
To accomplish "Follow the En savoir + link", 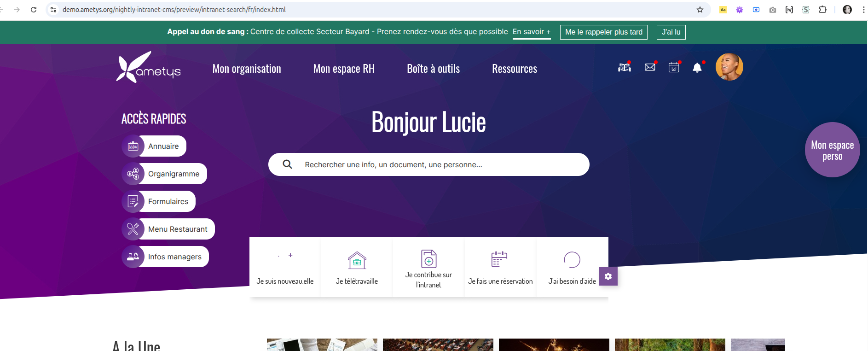I will tap(532, 32).
